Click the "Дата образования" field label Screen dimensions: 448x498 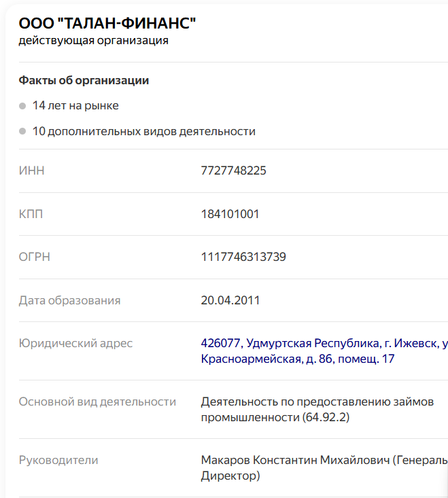(69, 300)
